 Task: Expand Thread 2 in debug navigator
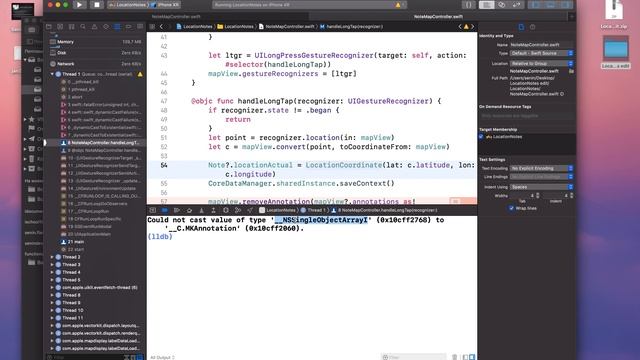point(52,257)
